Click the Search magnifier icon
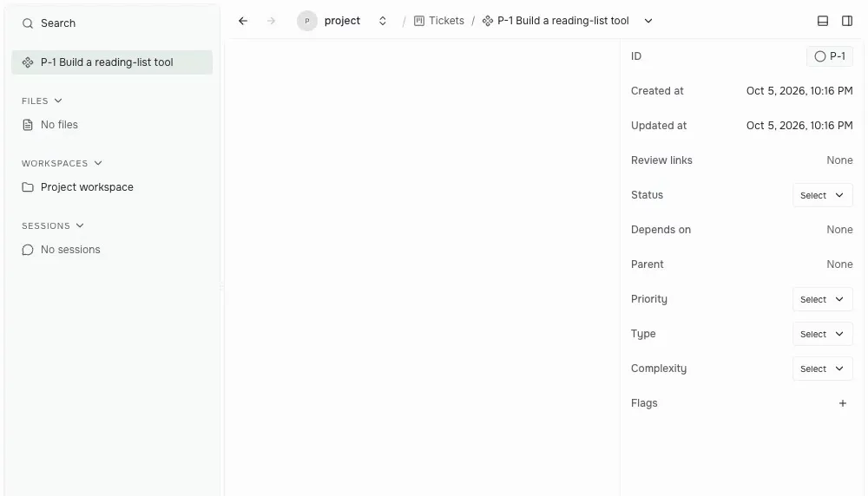The image size is (868, 496). pyautogui.click(x=27, y=23)
